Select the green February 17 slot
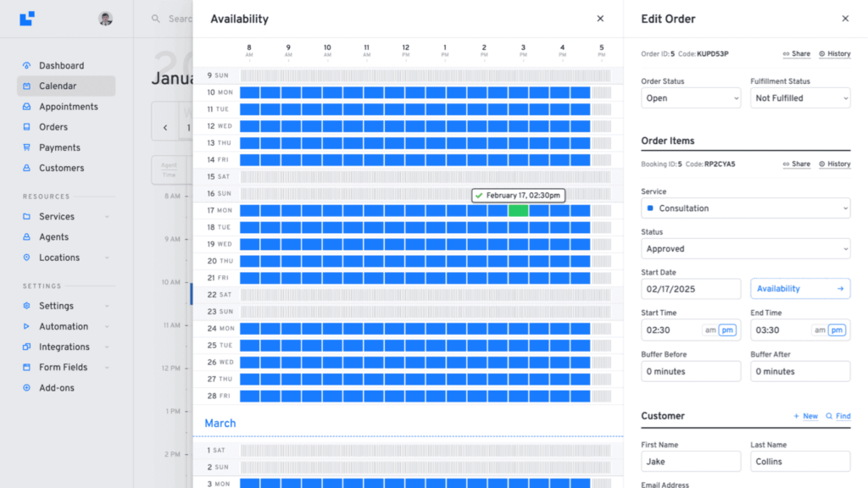This screenshot has width=868, height=488. (518, 210)
